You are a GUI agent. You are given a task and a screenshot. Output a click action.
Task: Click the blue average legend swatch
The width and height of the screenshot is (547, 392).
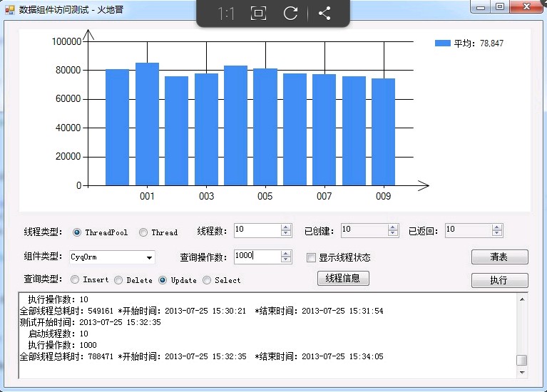click(442, 43)
